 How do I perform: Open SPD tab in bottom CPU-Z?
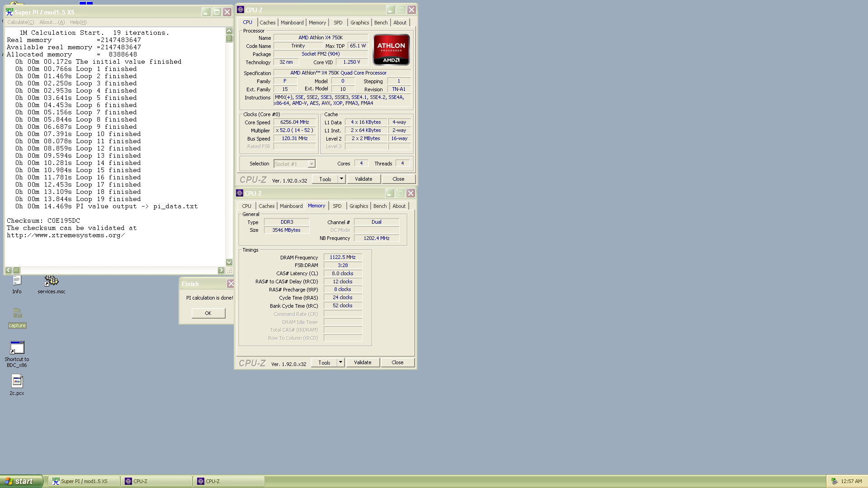point(337,206)
